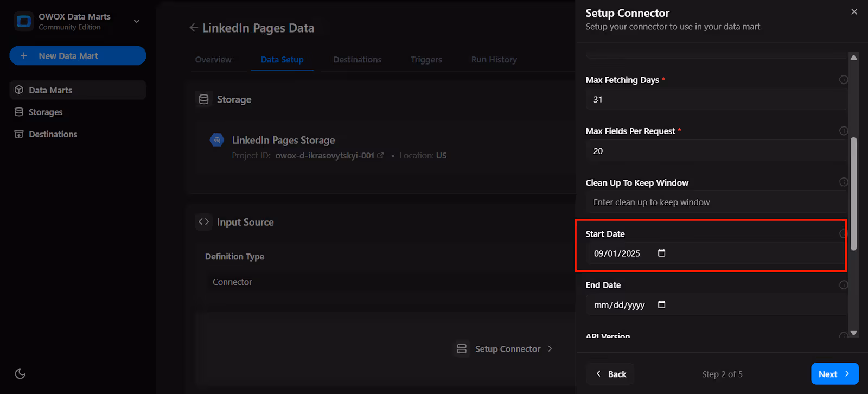This screenshot has height=394, width=868.
Task: Open Destinations in the sidebar
Action: (x=78, y=134)
